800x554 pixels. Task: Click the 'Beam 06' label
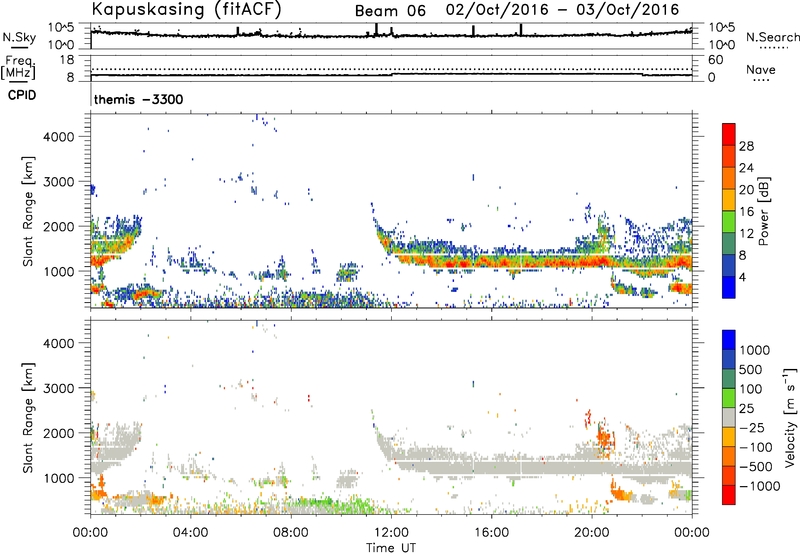[390, 11]
